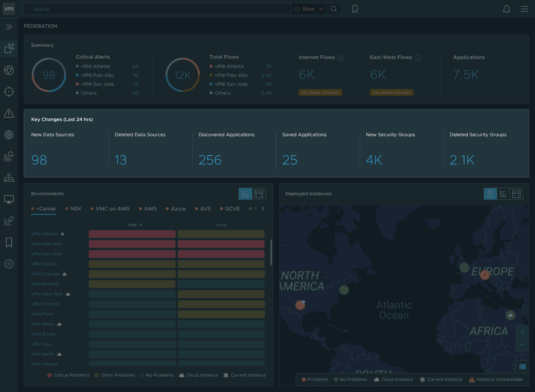The width and height of the screenshot is (535, 392).
Task: Open the alerts triangle sidebar icon
Action: pyautogui.click(x=9, y=113)
